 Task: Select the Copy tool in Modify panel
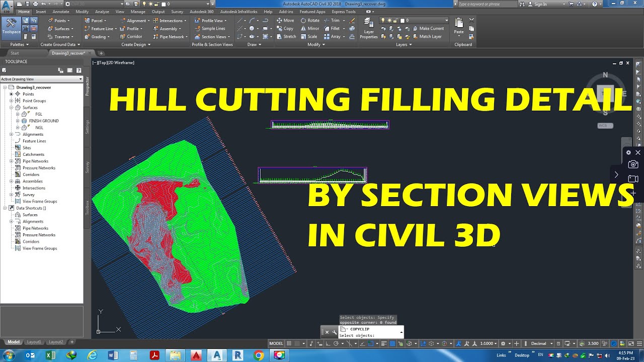285,29
